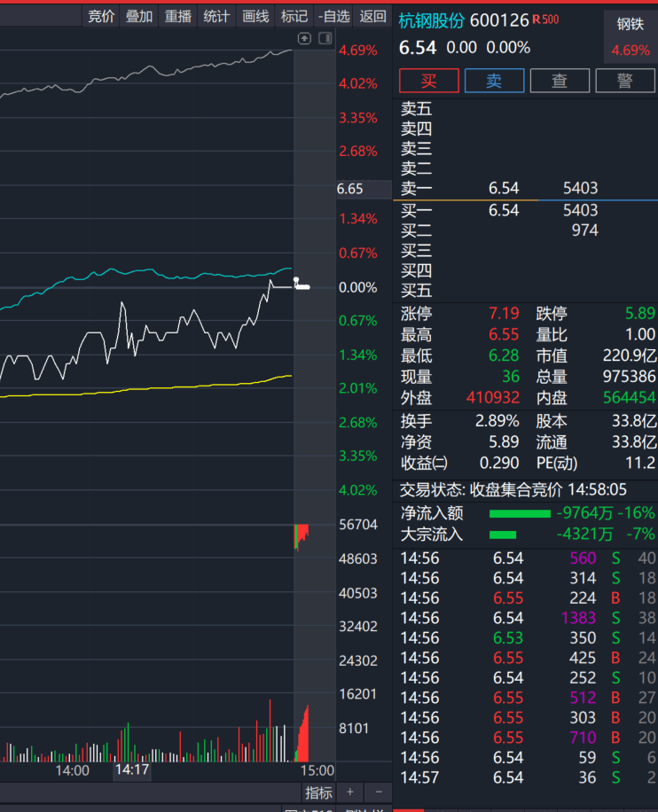This screenshot has width=658, height=812.
Task: Click the 杭钢股份 stock name
Action: click(432, 20)
